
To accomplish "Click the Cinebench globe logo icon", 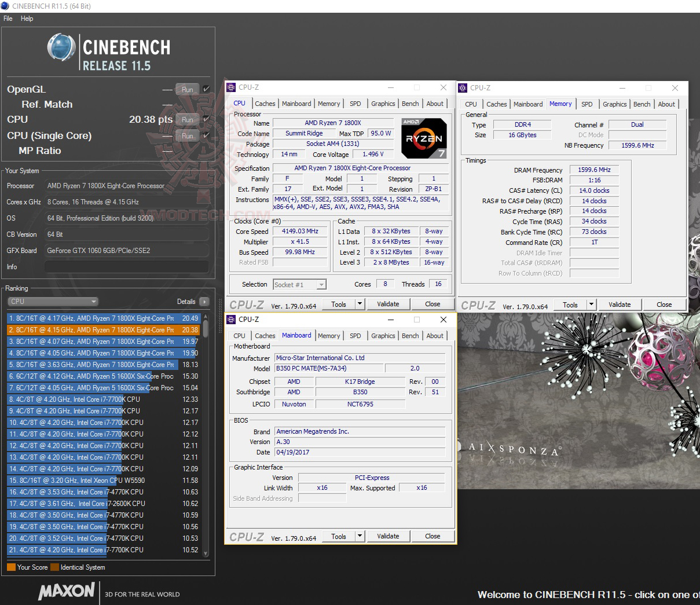I will tap(61, 47).
